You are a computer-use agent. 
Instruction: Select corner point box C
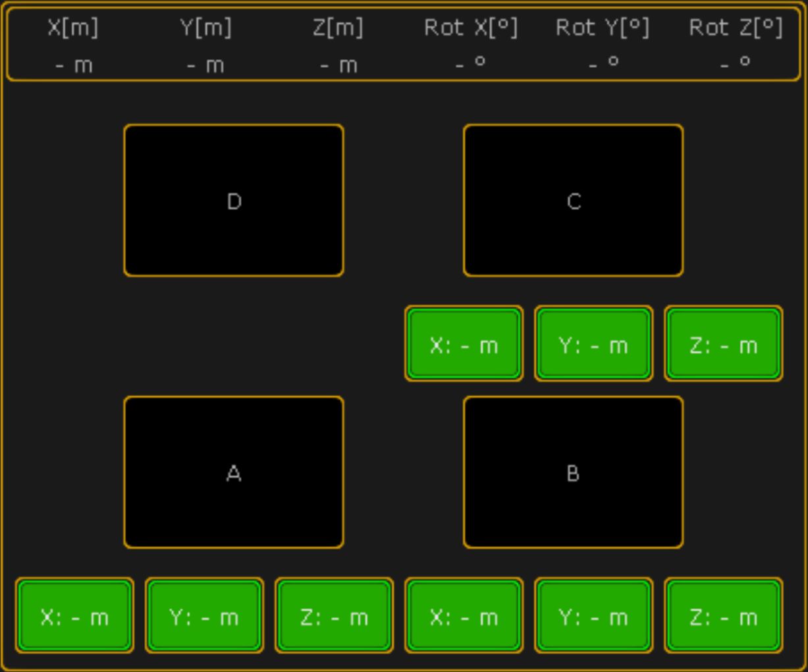573,201
